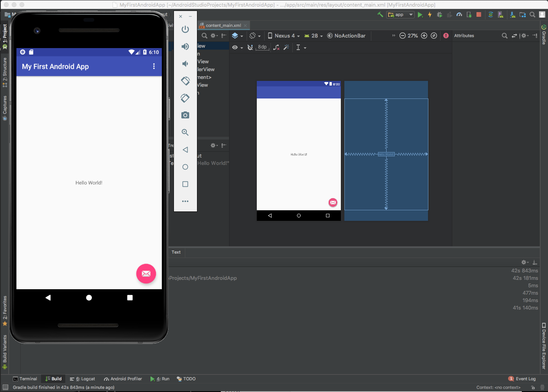Image resolution: width=548 pixels, height=392 pixels.
Task: Open the NoActionBar theme selector
Action: (x=346, y=36)
